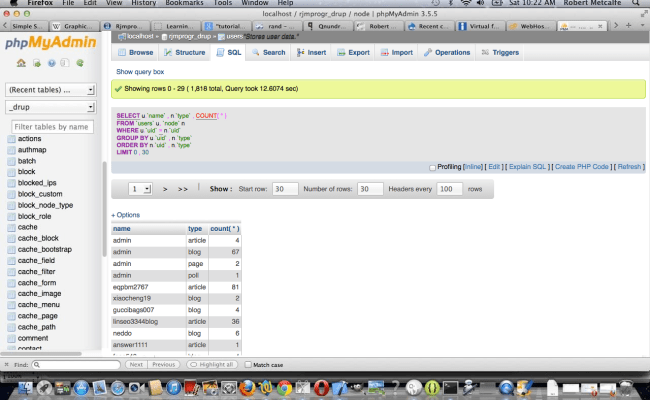Open the _drup database dropdown
Screen dimensions: 650x400
tap(51, 107)
